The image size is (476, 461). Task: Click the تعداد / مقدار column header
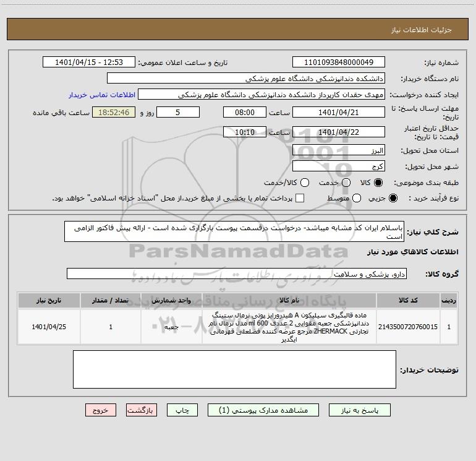click(111, 300)
